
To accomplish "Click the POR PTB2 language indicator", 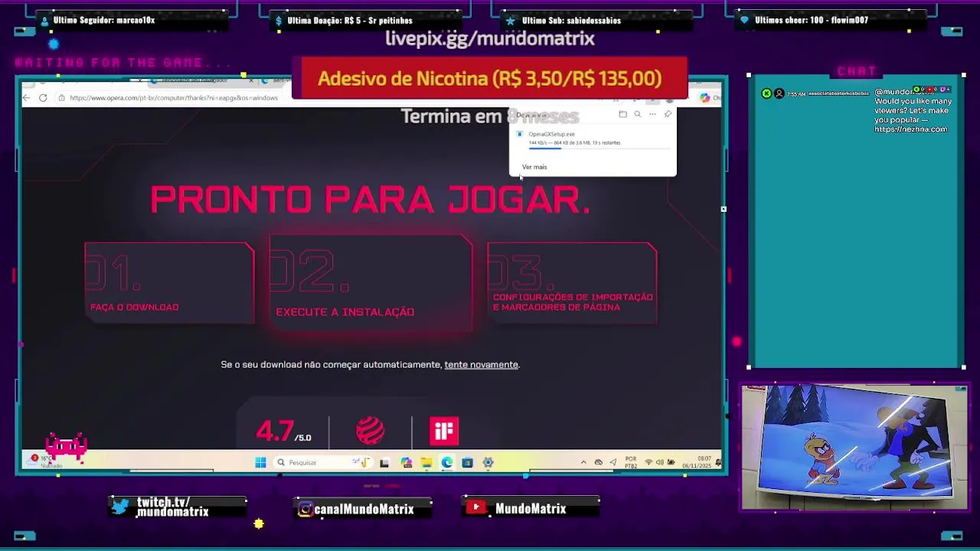I will [x=631, y=462].
